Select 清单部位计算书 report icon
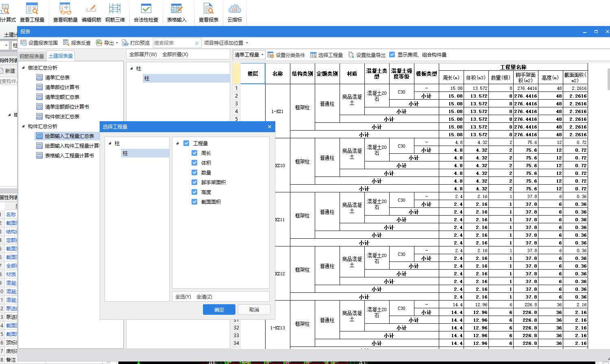Viewport: 610px width, 364px height. [x=39, y=87]
